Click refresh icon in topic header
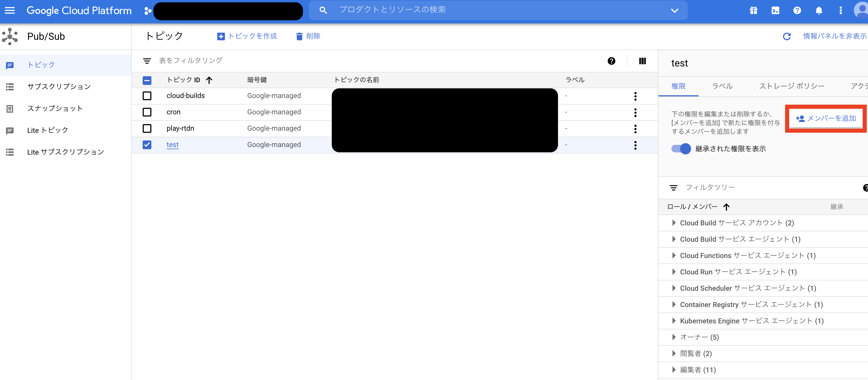Screen dimensions: 868x380 (x=787, y=36)
